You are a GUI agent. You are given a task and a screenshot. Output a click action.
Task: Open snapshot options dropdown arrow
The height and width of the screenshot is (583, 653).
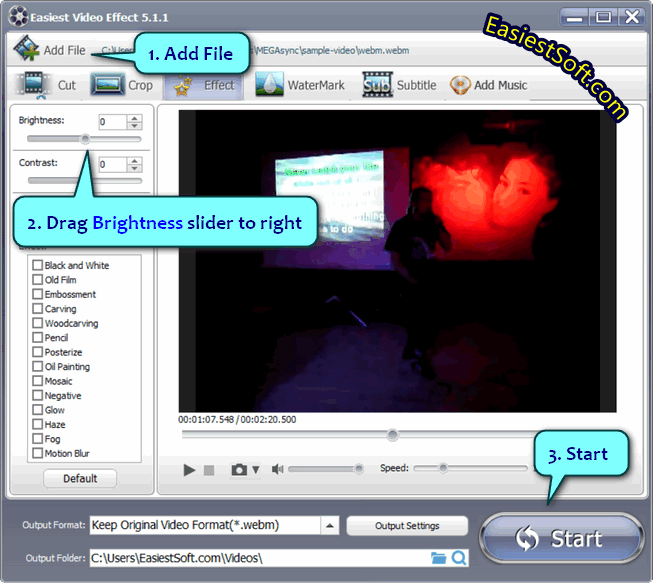(256, 470)
